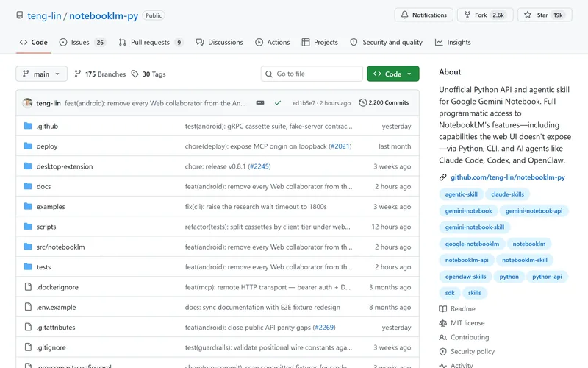Open the deploy folder
Screen dimensions: 588x368
click(47, 146)
